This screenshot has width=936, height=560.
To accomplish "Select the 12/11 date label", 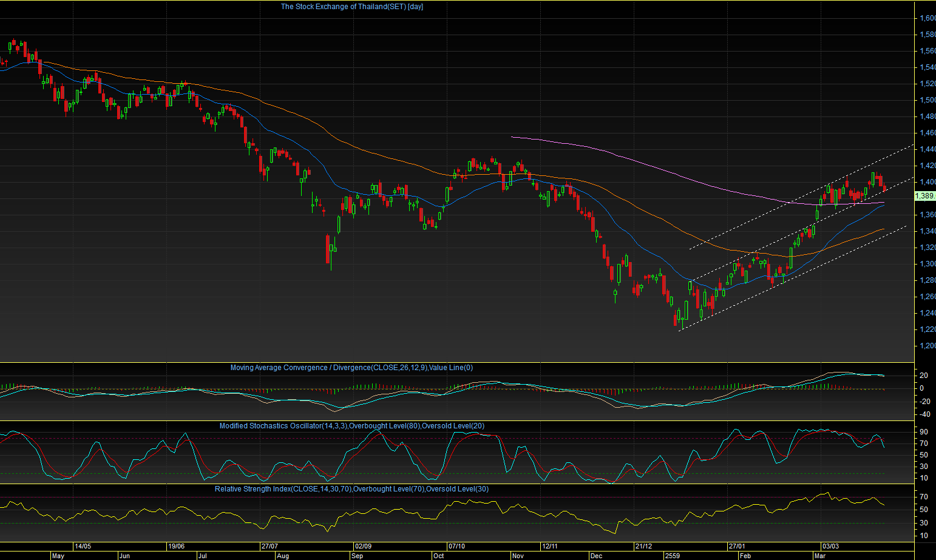I will 550,546.
